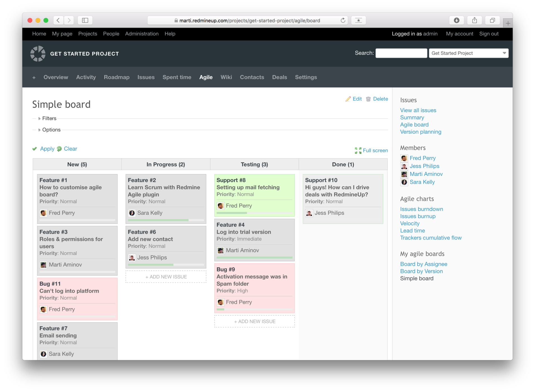Click the plus icon before Overview
Viewport: 535px width, 392px height.
tap(34, 78)
